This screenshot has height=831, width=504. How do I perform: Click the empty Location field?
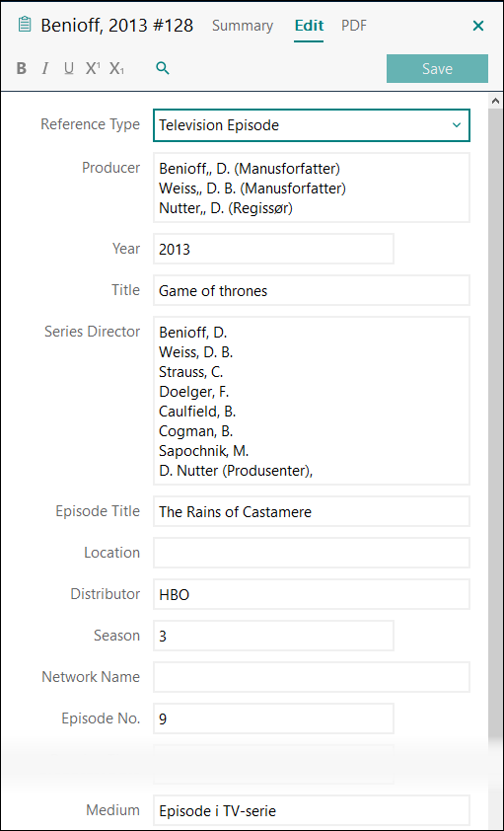312,553
